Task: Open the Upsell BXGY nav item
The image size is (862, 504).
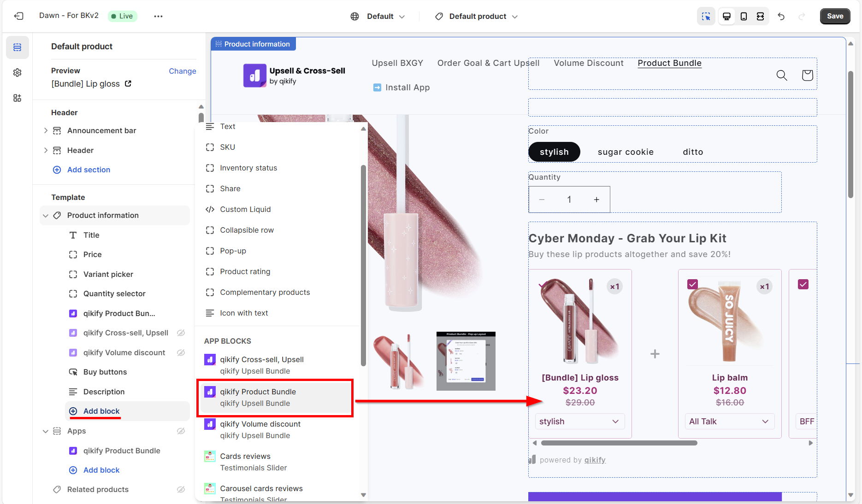Action: [x=397, y=63]
